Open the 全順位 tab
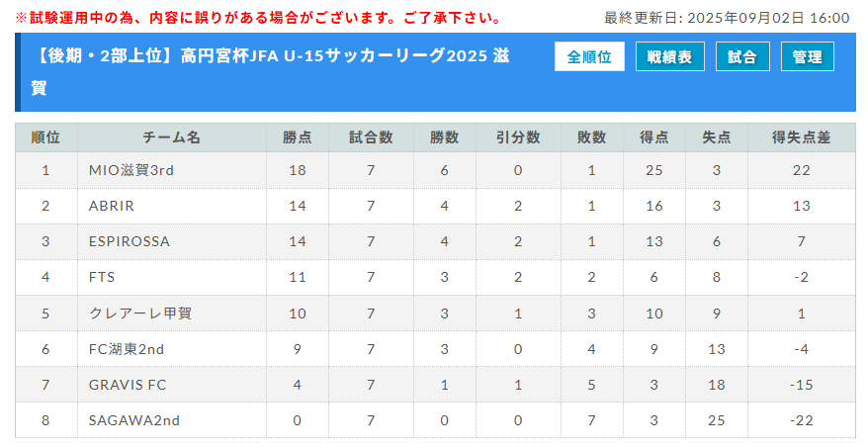The height and width of the screenshot is (448, 868). [589, 56]
